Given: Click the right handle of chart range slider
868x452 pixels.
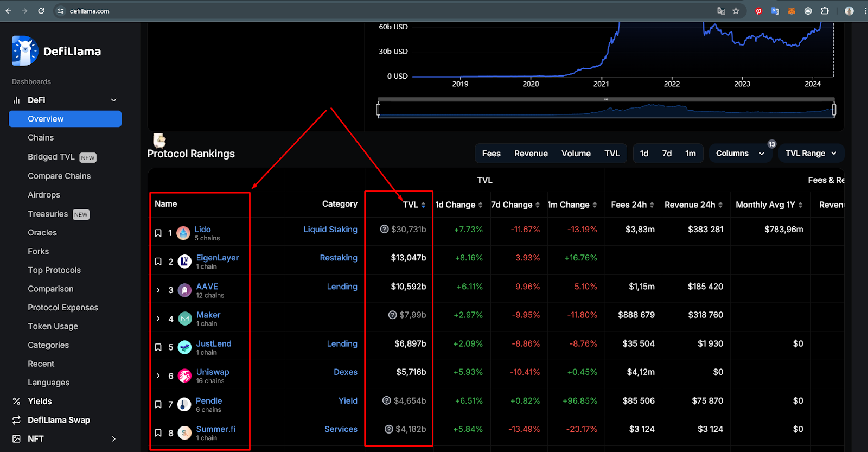Looking at the screenshot, I should (x=834, y=110).
